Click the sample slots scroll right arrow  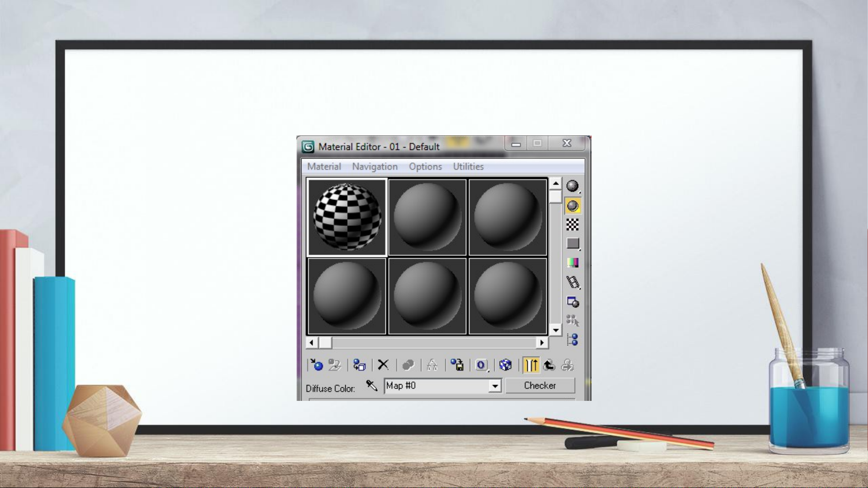tap(542, 343)
